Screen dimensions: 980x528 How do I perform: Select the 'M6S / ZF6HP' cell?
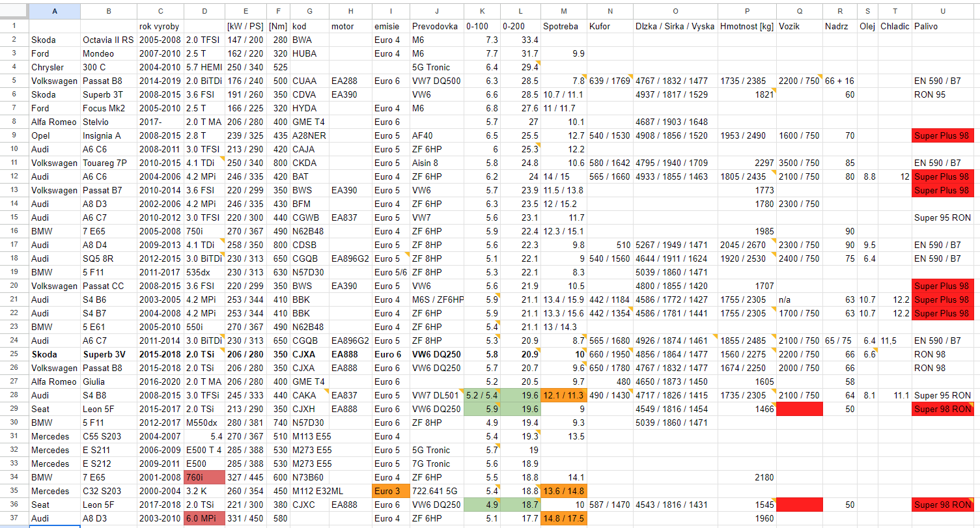pyautogui.click(x=437, y=299)
